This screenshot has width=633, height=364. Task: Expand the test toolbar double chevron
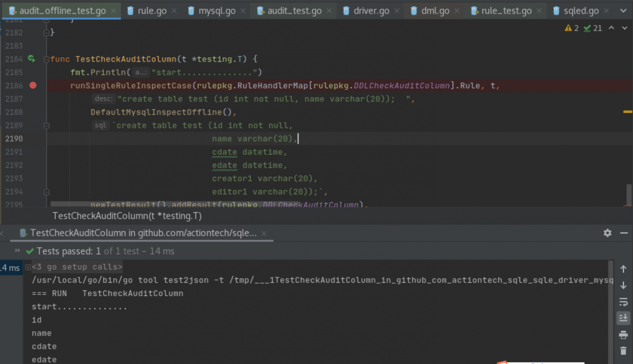point(18,250)
